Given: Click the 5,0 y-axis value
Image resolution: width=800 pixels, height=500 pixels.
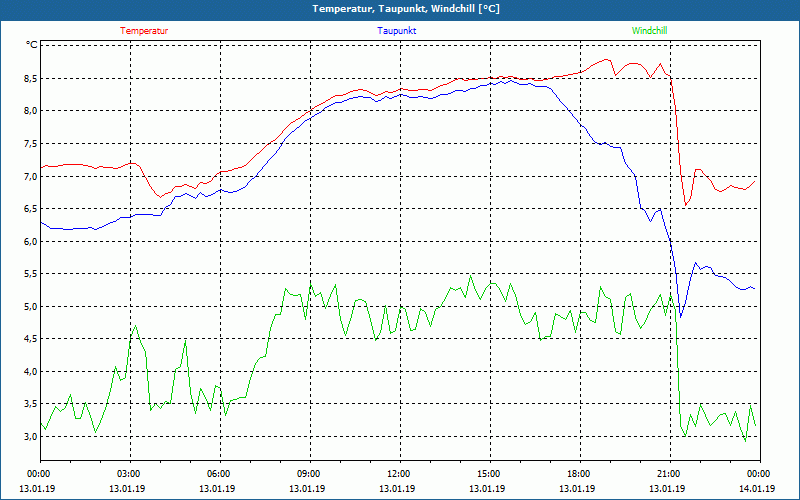Looking at the screenshot, I should click(x=31, y=307).
